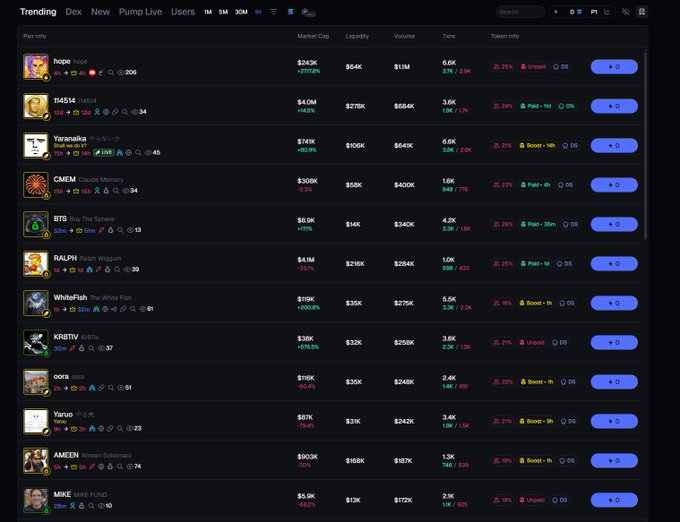The width and height of the screenshot is (680, 522).
Task: Toggle the hidden-eye icon in top bar
Action: point(626,12)
